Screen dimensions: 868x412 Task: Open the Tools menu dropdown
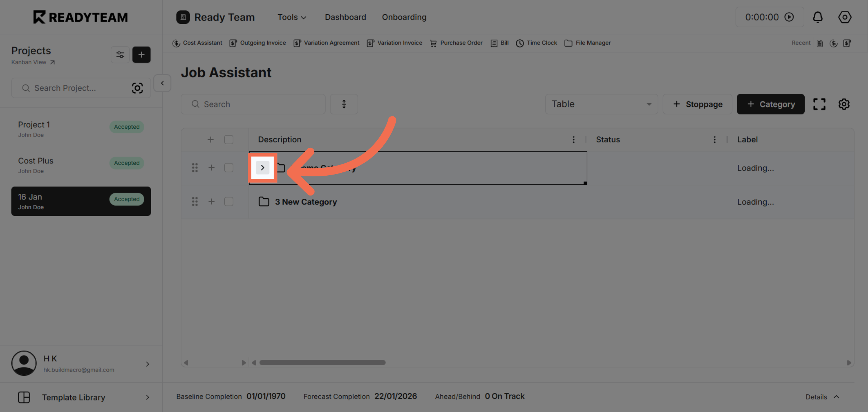coord(292,17)
